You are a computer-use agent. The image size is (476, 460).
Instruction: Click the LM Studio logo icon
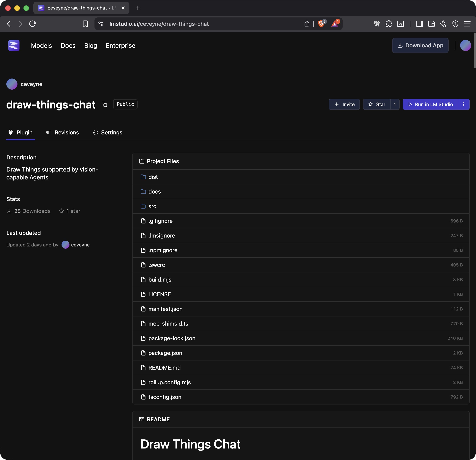pos(14,45)
